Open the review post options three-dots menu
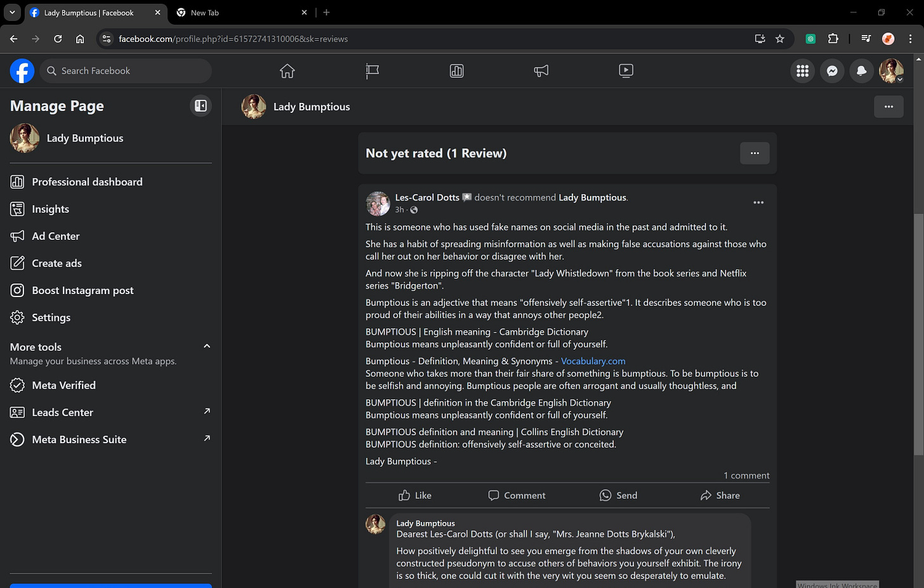 pyautogui.click(x=758, y=203)
